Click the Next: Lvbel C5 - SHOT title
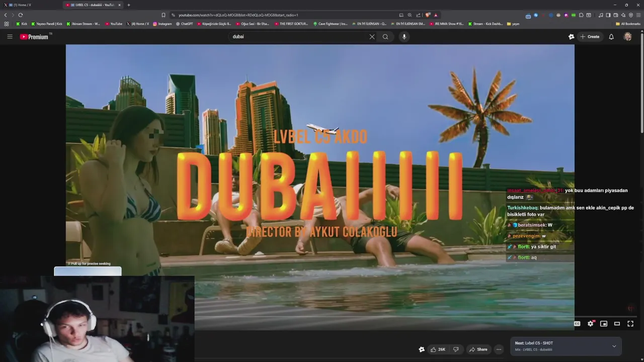 click(x=534, y=343)
